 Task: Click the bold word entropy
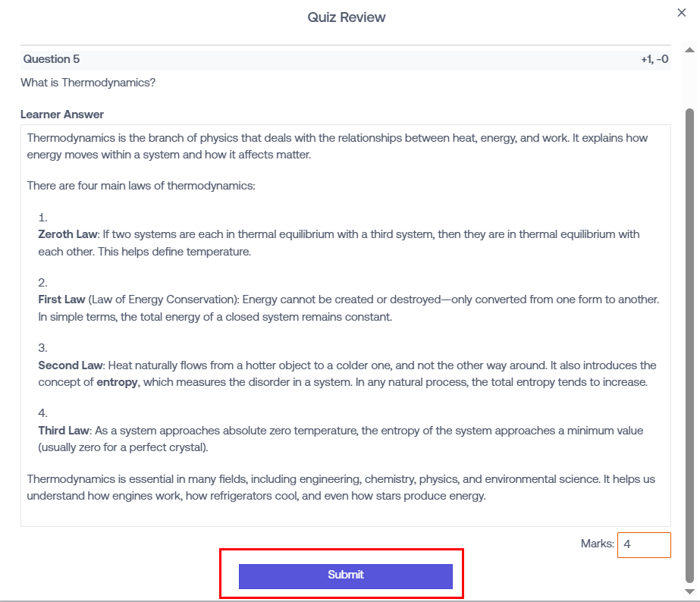pos(117,382)
